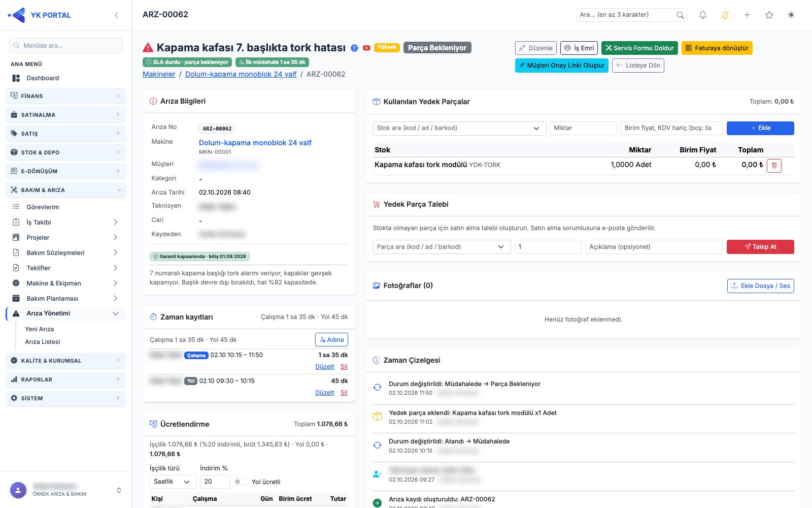Click the Faturaya dönüştür button
Image resolution: width=812 pixels, height=508 pixels.
click(x=717, y=48)
